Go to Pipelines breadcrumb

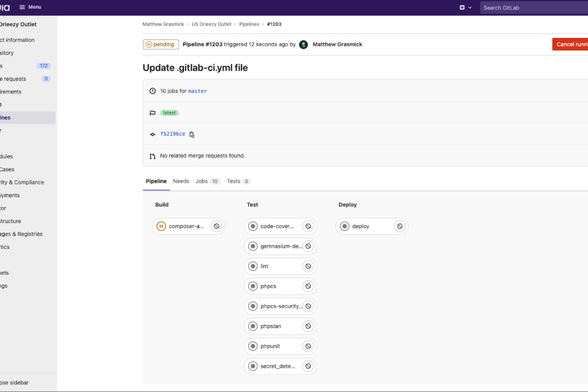tap(249, 24)
